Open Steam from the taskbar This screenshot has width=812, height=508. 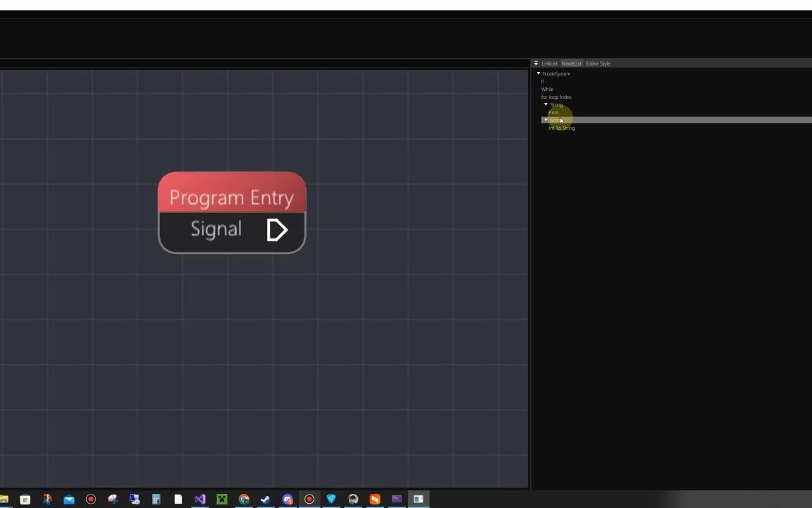coord(265,500)
